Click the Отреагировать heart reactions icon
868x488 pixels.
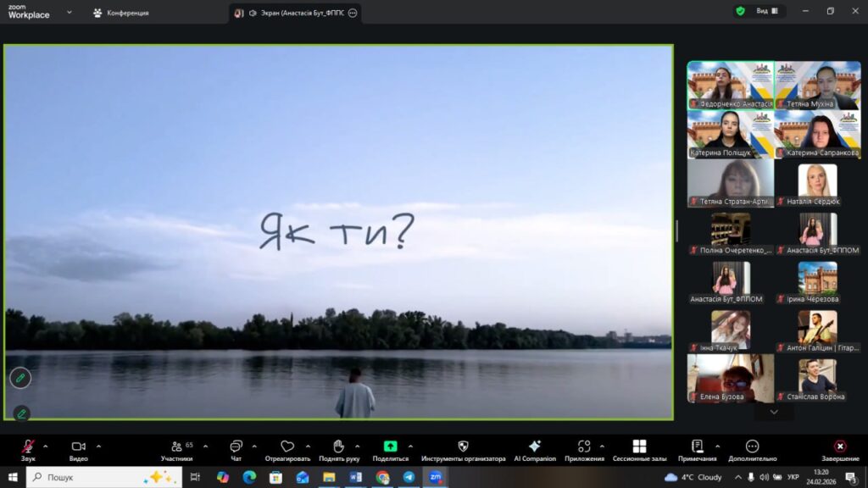pyautogui.click(x=287, y=446)
